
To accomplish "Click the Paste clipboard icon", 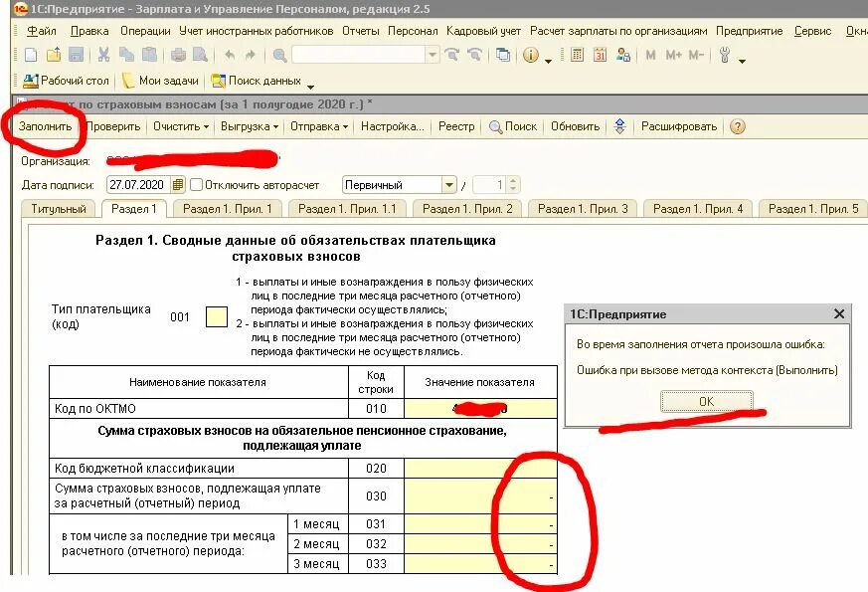I will pyautogui.click(x=149, y=55).
